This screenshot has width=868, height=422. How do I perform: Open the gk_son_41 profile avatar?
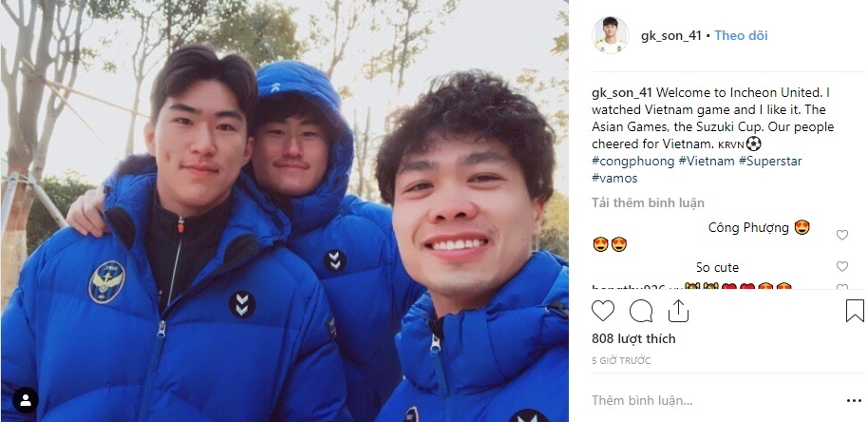(610, 35)
